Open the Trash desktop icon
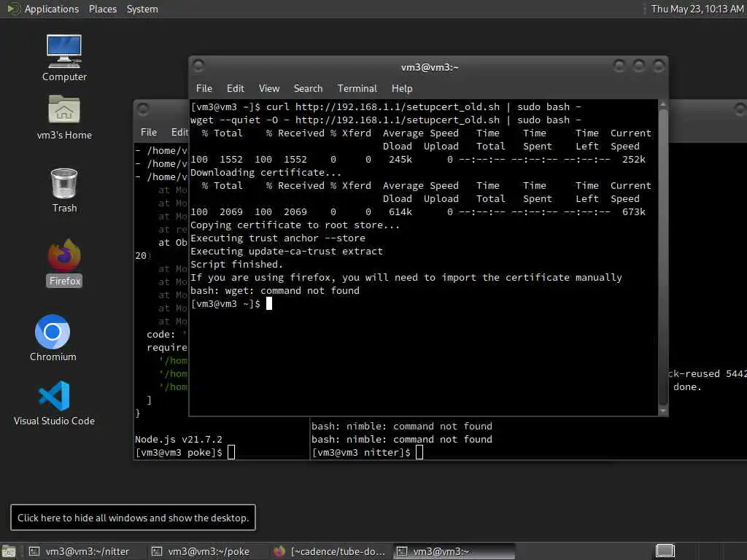Viewport: 747px width, 560px height. tap(64, 190)
